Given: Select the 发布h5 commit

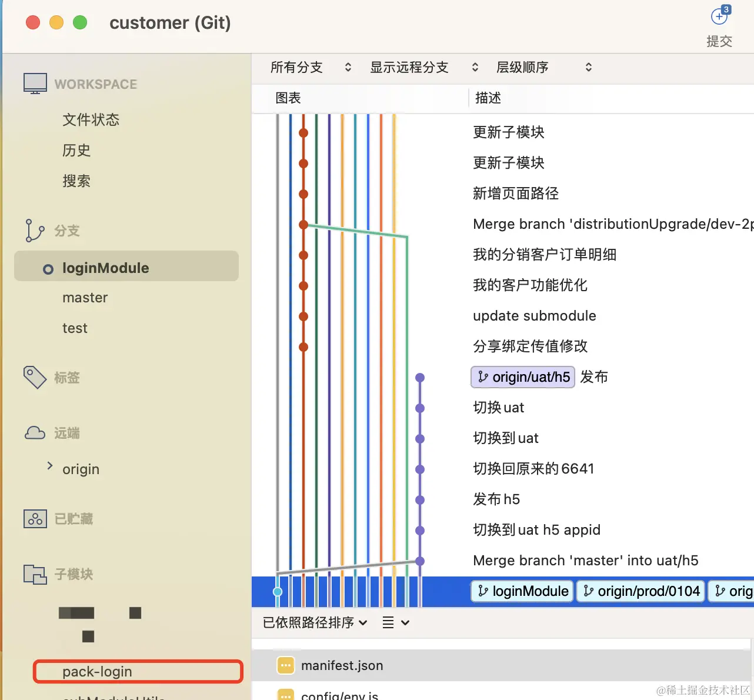Looking at the screenshot, I should 496,499.
